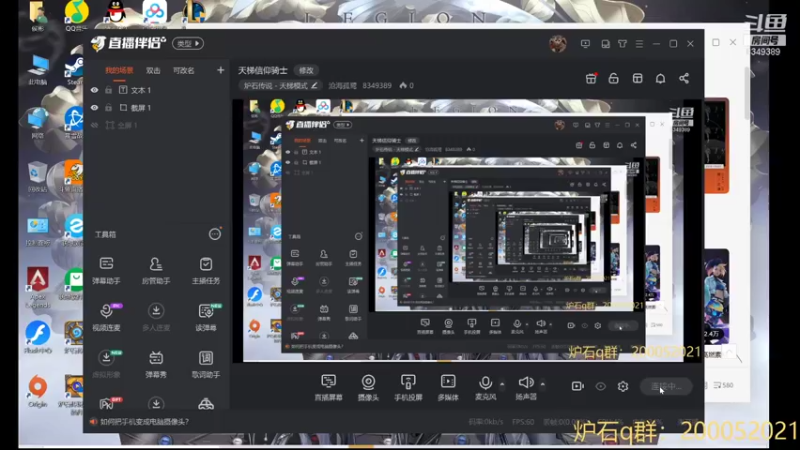The height and width of the screenshot is (450, 800).
Task: Open the hamburger main menu
Action: point(639,44)
